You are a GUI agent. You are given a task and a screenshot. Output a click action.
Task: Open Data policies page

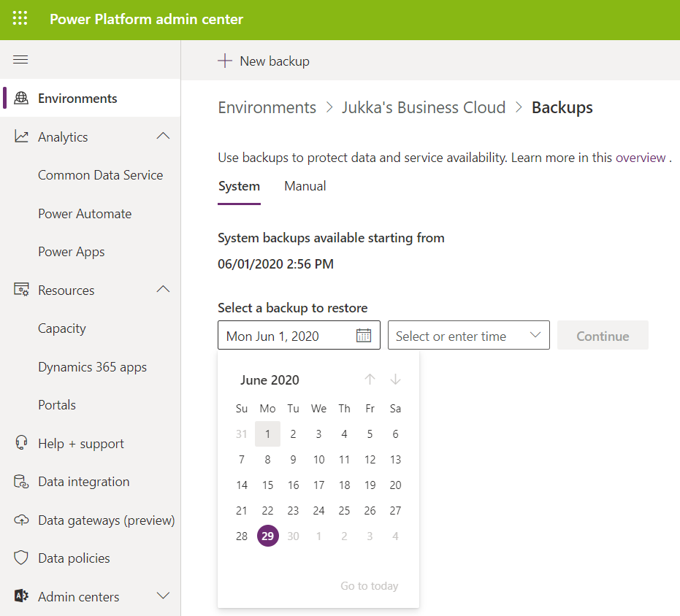(74, 558)
